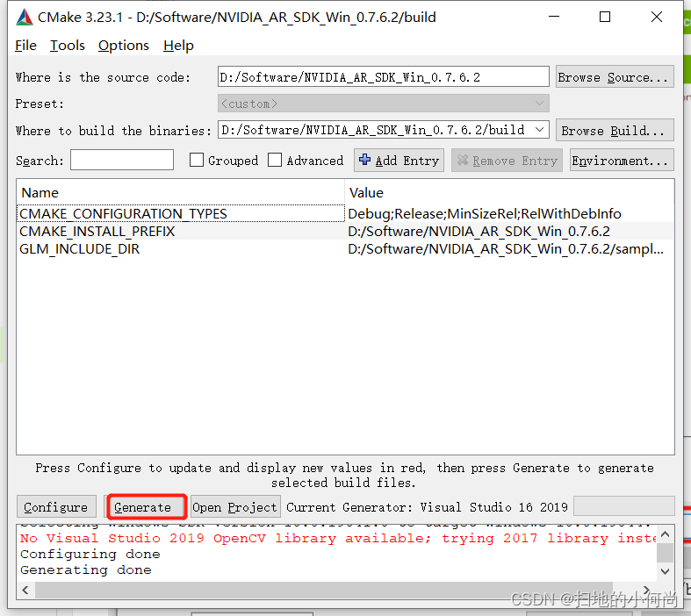This screenshot has width=691, height=616.
Task: Click Browse Source button
Action: tap(615, 77)
